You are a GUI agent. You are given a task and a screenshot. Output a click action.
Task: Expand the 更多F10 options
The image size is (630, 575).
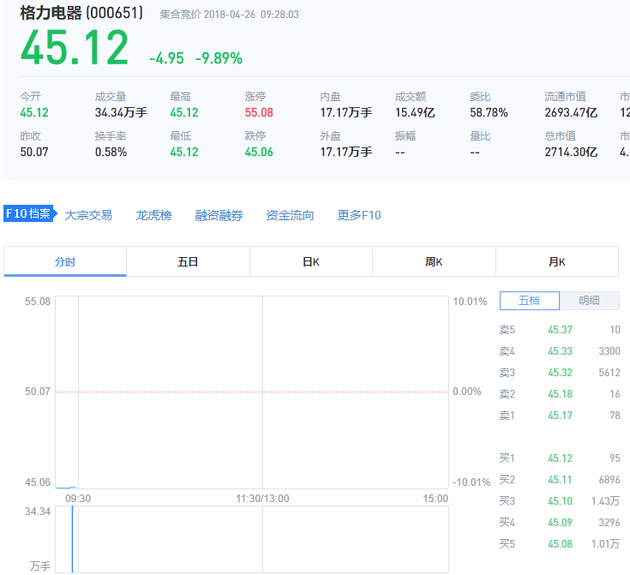[x=359, y=215]
